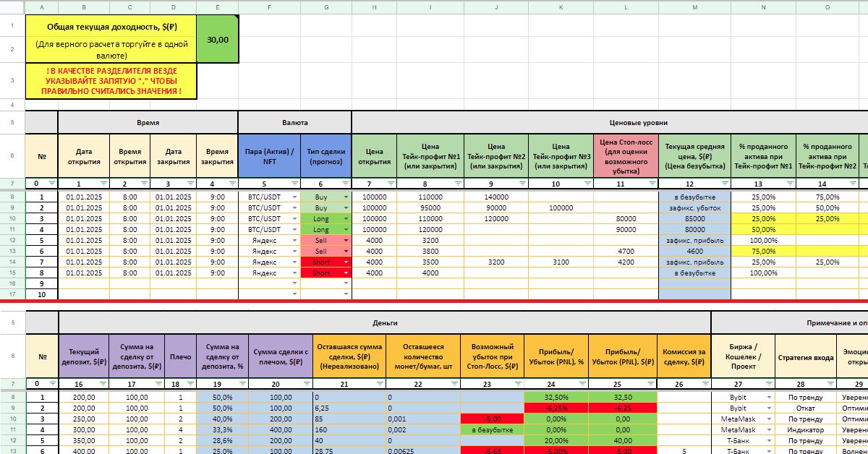Image resolution: width=868 pixels, height=454 pixels.
Task: Click filter icon in column 0 of lower table
Action: (51, 384)
